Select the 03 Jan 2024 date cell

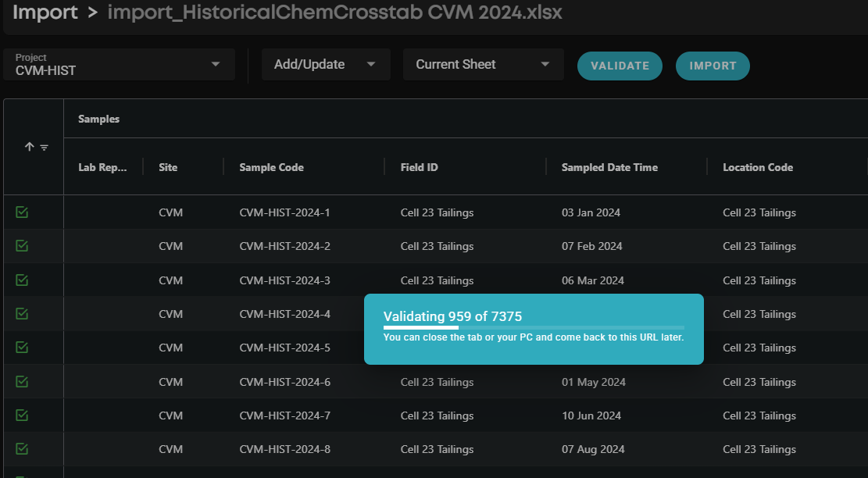coord(591,212)
